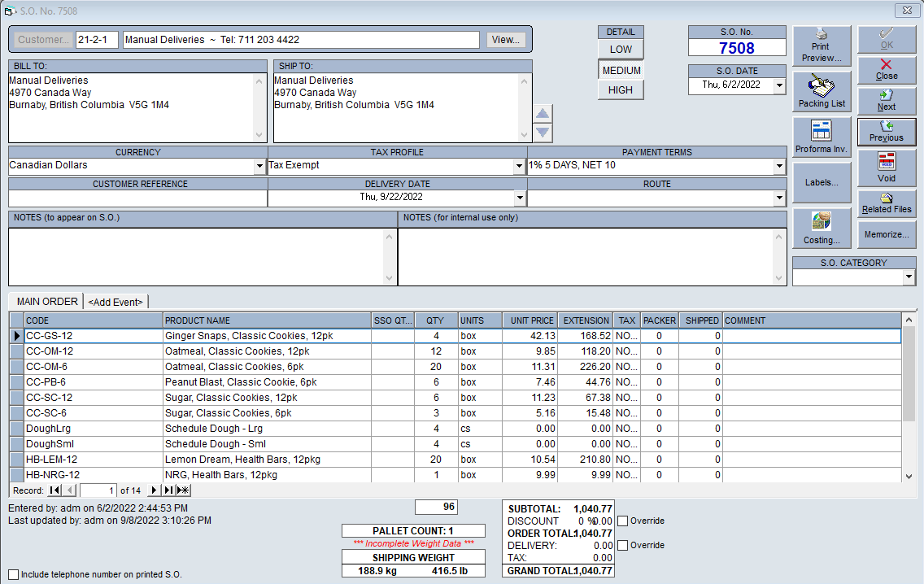This screenshot has width=924, height=584.
Task: Enable include telephone number on printed S.O.
Action: 14,574
